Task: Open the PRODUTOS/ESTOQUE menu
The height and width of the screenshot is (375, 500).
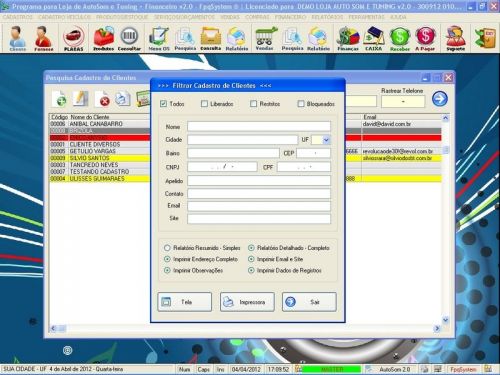Action: pos(122,17)
